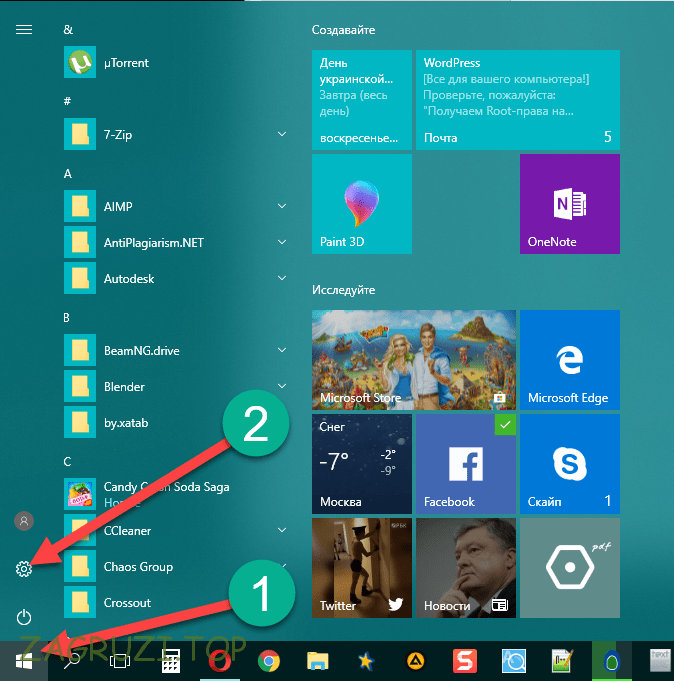Expand the Autodesk folder chevron
The width and height of the screenshot is (674, 681).
(x=282, y=278)
